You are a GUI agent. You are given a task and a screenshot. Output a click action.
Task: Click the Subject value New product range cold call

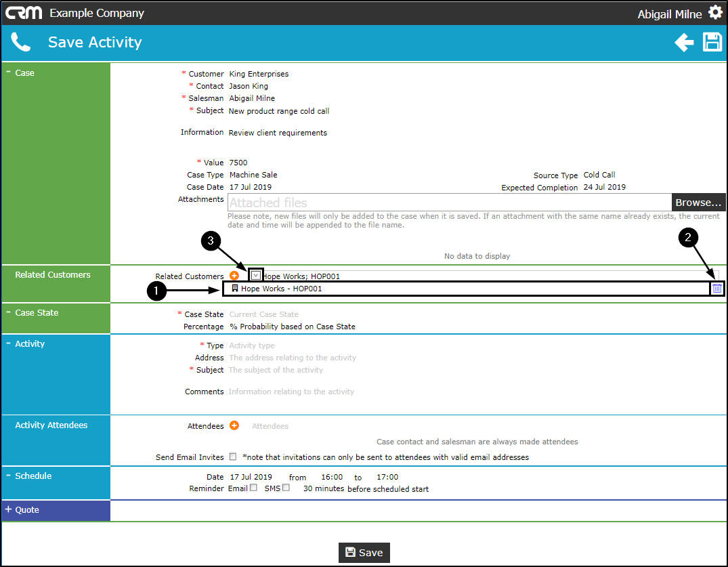(278, 111)
